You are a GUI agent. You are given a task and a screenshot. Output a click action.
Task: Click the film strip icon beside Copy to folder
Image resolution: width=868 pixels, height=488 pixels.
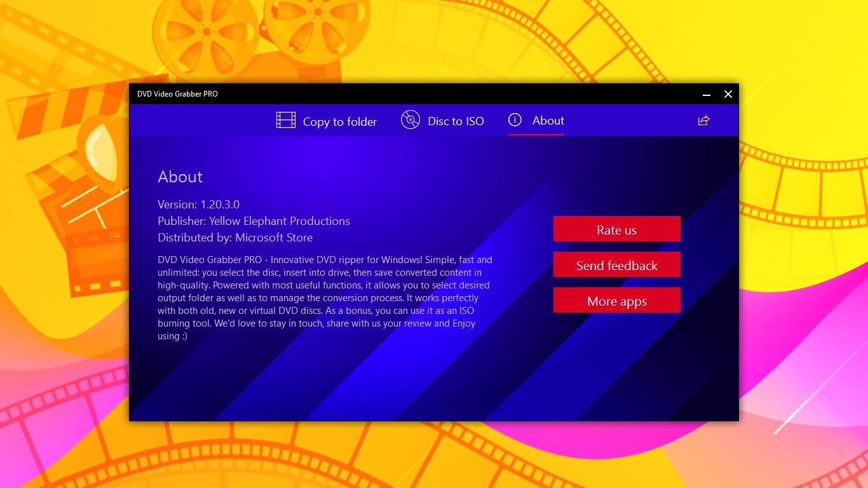(x=286, y=120)
